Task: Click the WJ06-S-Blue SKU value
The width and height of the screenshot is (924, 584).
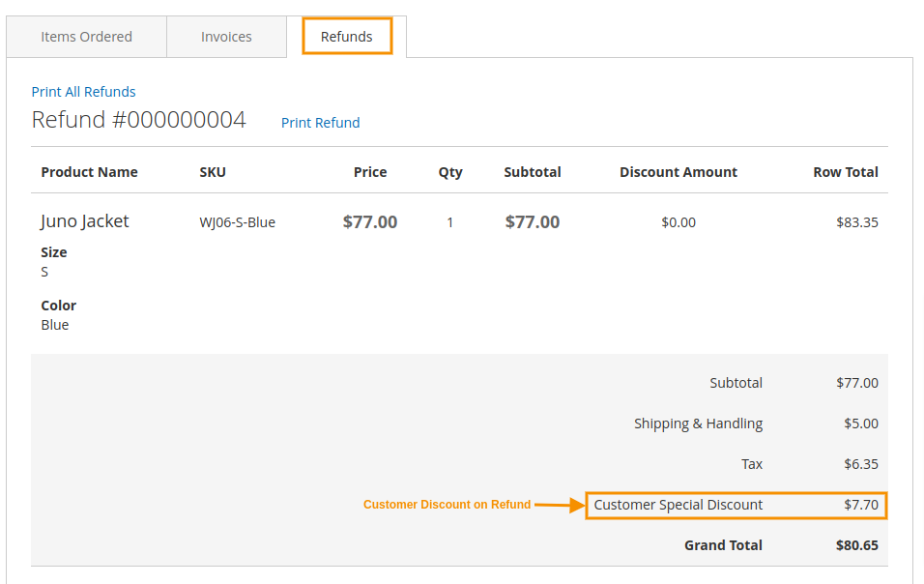Action: (237, 222)
